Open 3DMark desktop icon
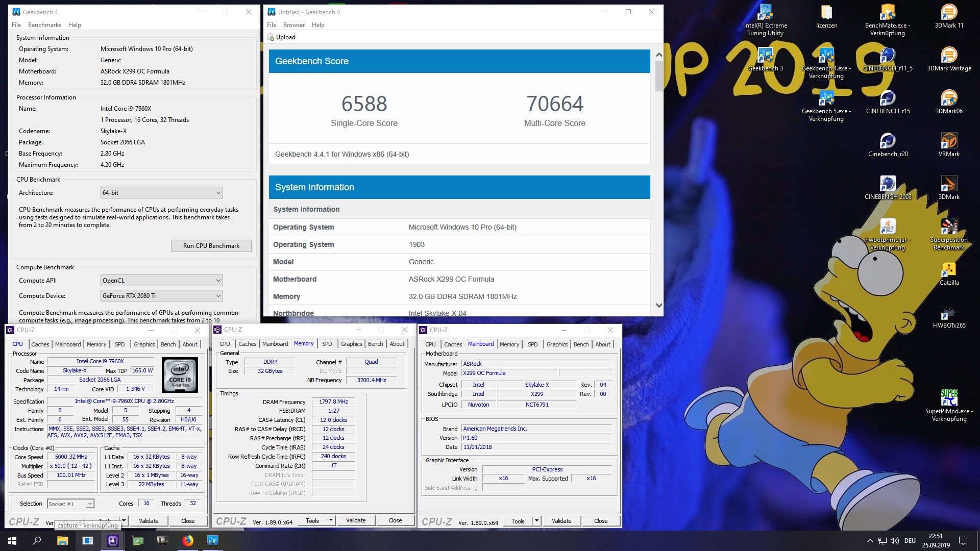 point(949,188)
